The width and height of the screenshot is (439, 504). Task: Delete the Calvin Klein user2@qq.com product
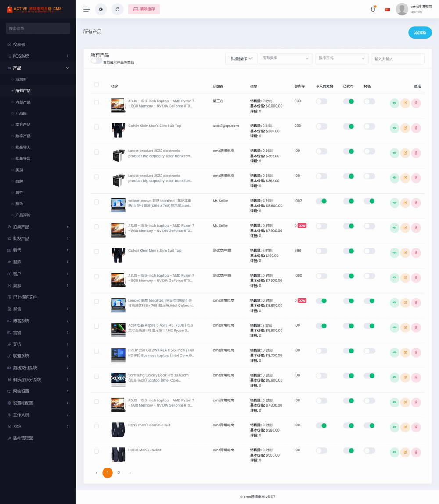click(416, 128)
